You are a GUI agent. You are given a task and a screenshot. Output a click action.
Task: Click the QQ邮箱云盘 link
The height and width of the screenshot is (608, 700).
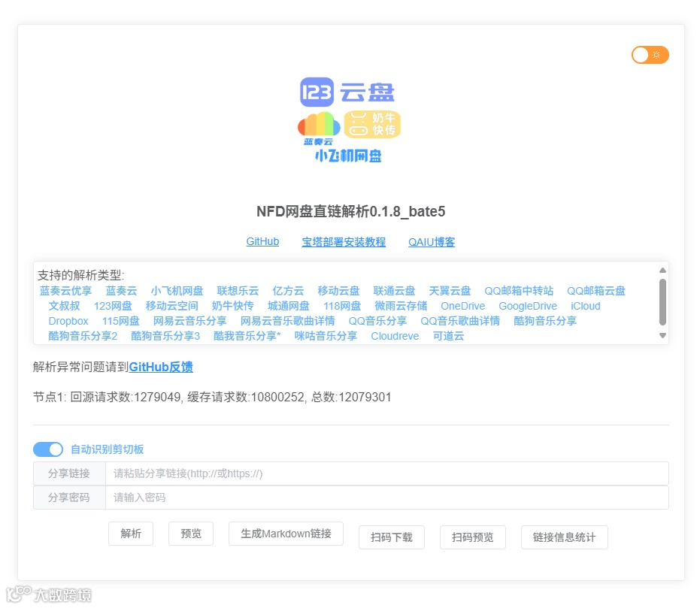(596, 291)
